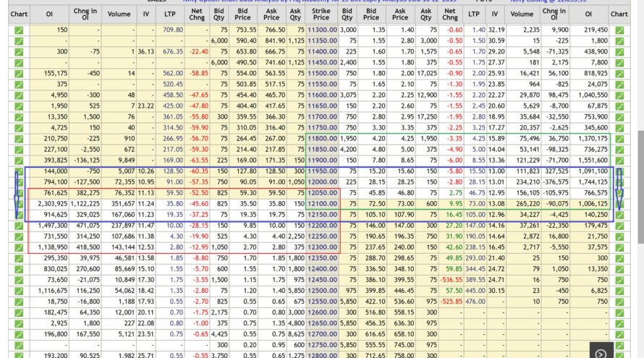Open puts chart icon for strike 12650.00
644x358 pixels.
[x=619, y=324]
